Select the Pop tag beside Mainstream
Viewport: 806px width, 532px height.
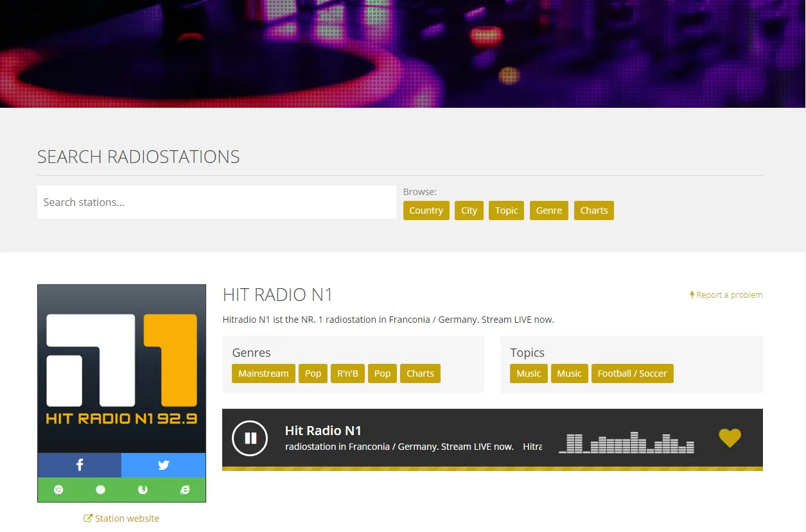(x=313, y=373)
